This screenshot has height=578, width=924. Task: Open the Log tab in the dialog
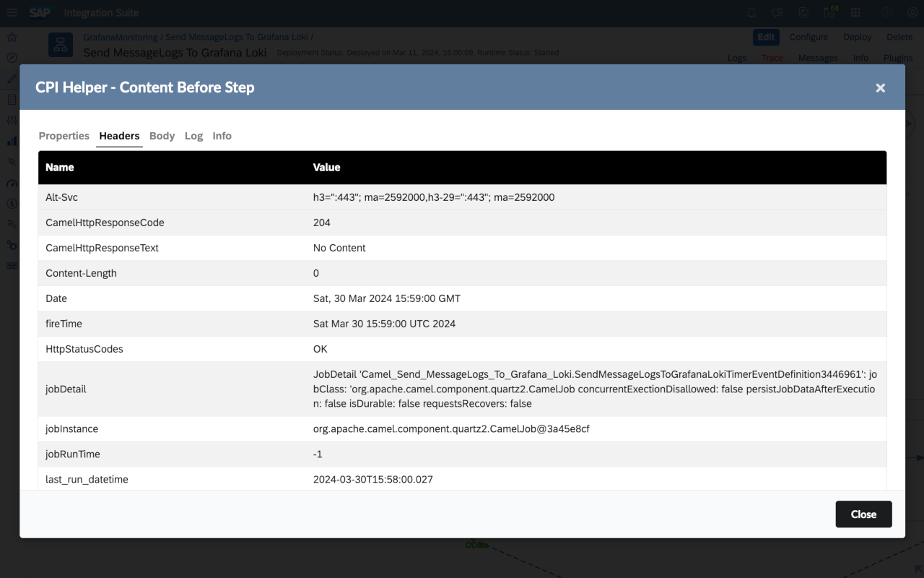(193, 136)
